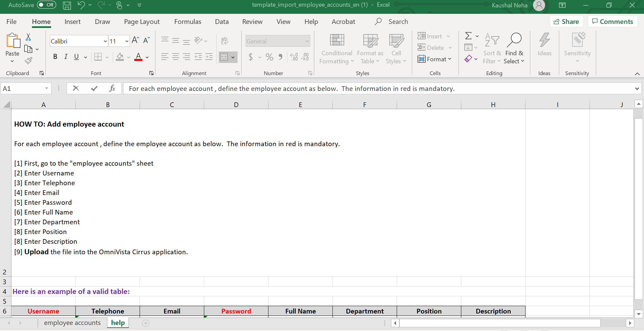This screenshot has width=644, height=331.
Task: Click the Accounting dollar format icon
Action: (251, 57)
